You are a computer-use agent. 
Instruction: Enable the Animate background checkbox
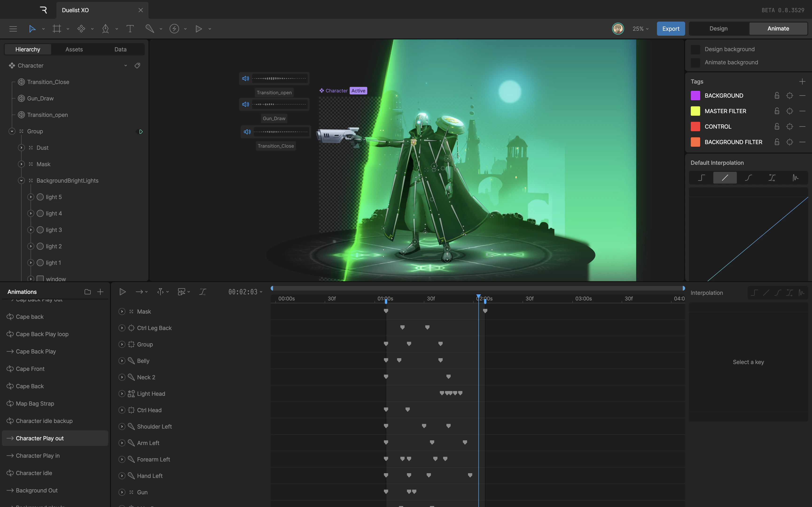click(695, 62)
